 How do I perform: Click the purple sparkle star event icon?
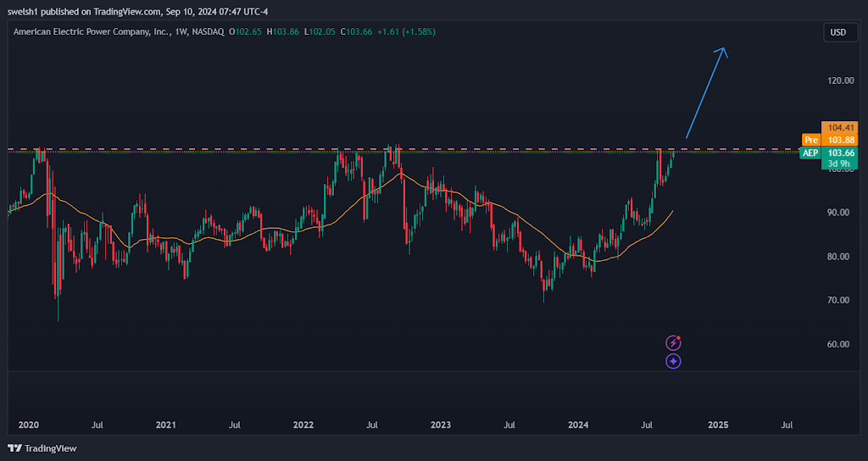click(673, 361)
